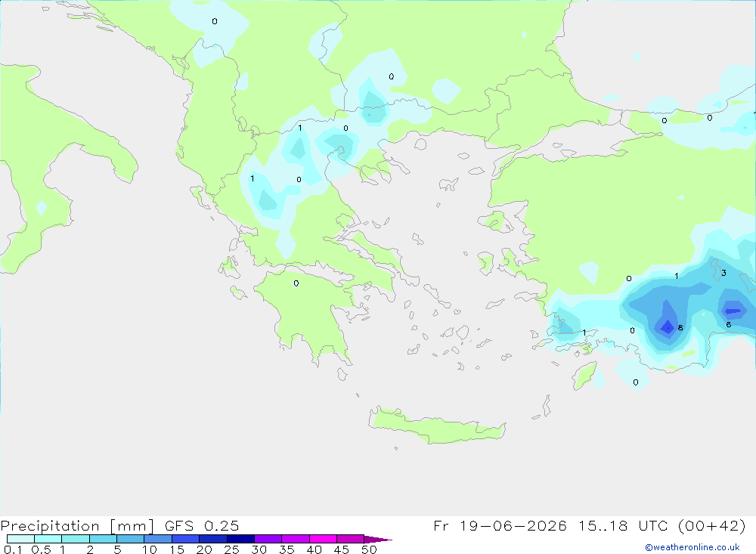The width and height of the screenshot is (756, 554).
Task: Click the '20' legend scale label
Action: click(x=204, y=549)
